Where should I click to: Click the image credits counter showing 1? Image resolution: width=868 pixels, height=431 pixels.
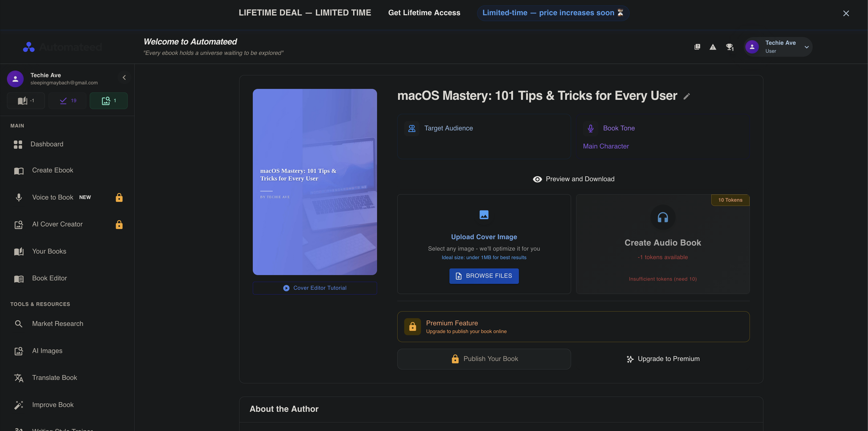pos(109,101)
